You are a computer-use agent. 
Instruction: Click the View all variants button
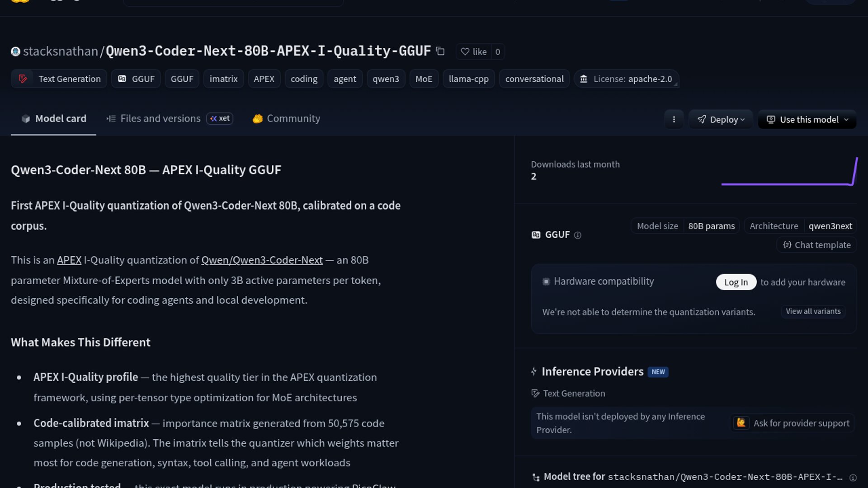[x=813, y=311]
